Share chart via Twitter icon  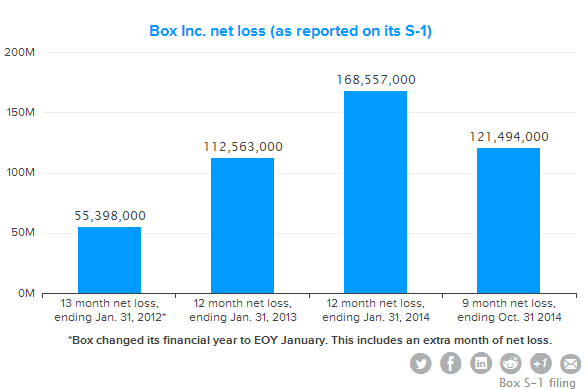420,363
